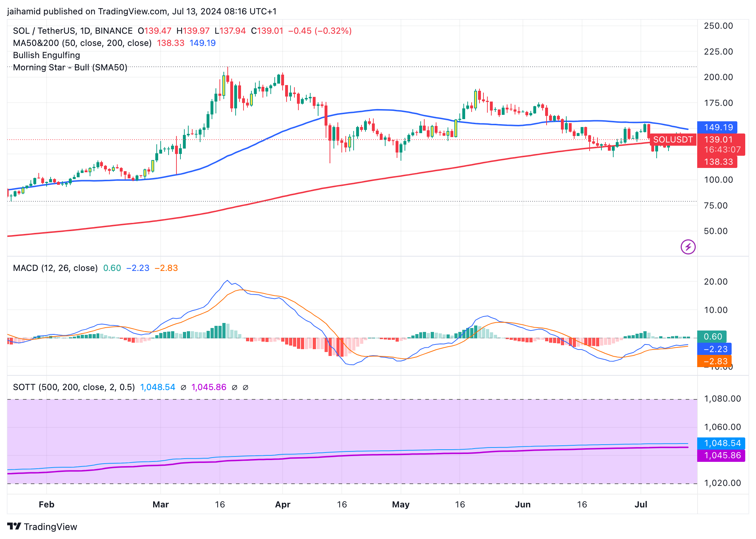
Task: Click the Jul marker on time axis
Action: (641, 505)
